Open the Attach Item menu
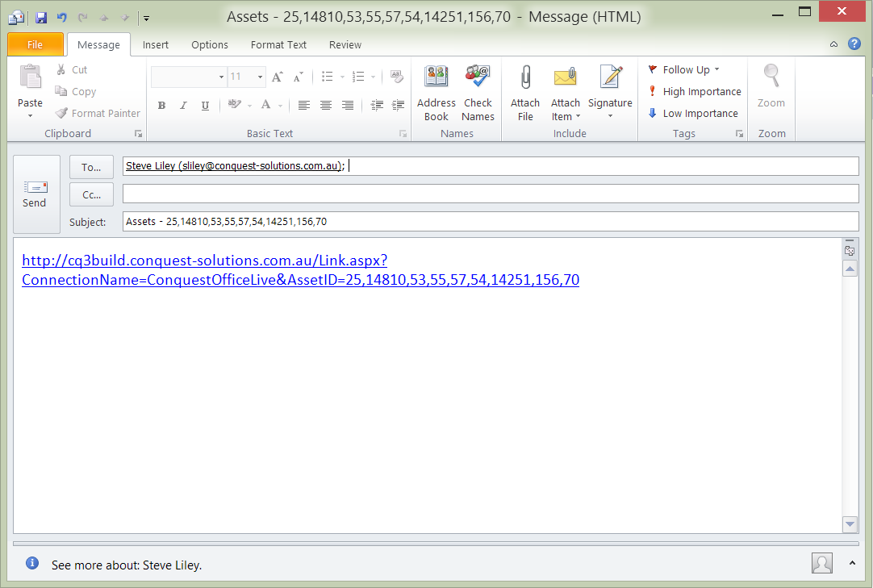Image resolution: width=873 pixels, height=588 pixels. 565,93
